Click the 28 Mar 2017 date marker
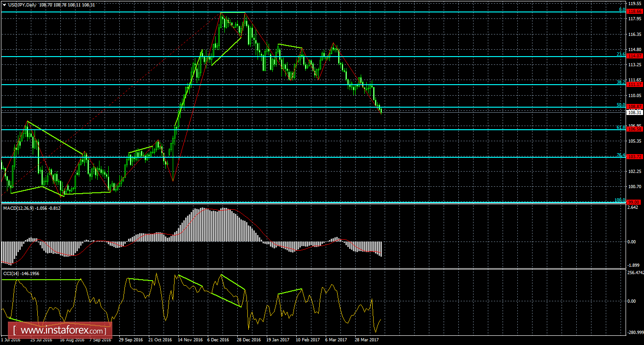This screenshot has height=345, width=644. pyautogui.click(x=367, y=339)
